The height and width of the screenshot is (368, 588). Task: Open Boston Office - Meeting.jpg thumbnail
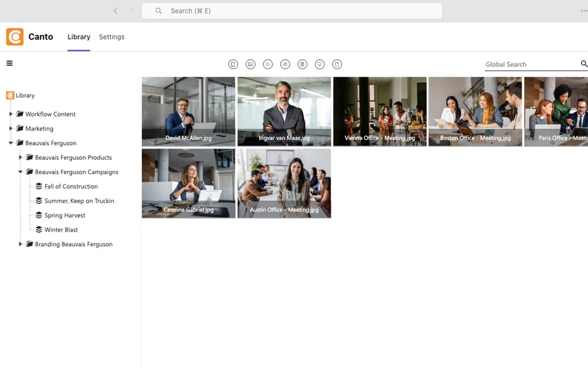pos(475,112)
